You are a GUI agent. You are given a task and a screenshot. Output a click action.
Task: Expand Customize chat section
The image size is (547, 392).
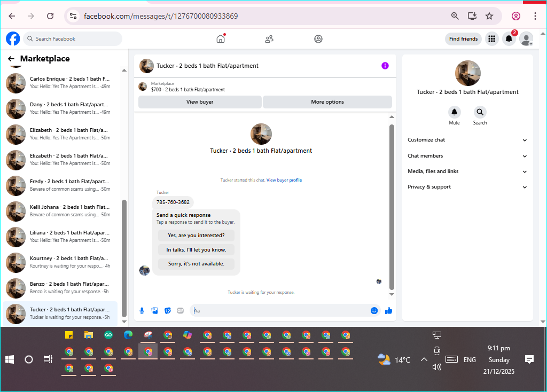(x=467, y=140)
